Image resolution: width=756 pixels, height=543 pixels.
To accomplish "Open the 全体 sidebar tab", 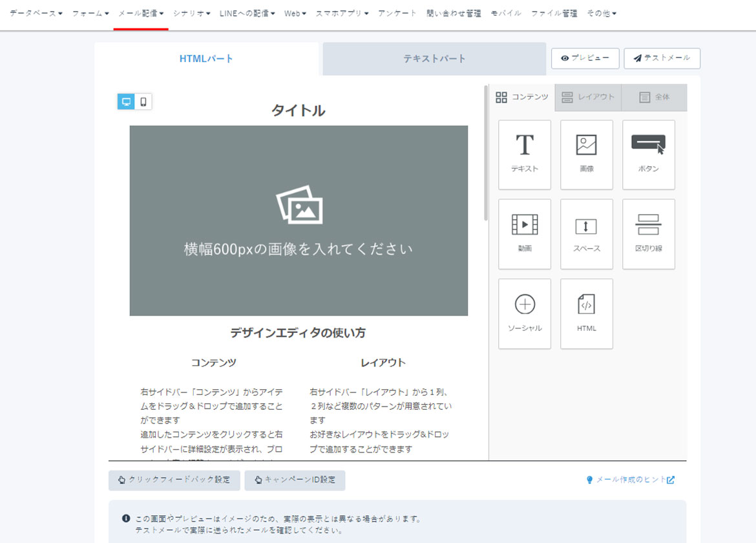I will point(655,98).
